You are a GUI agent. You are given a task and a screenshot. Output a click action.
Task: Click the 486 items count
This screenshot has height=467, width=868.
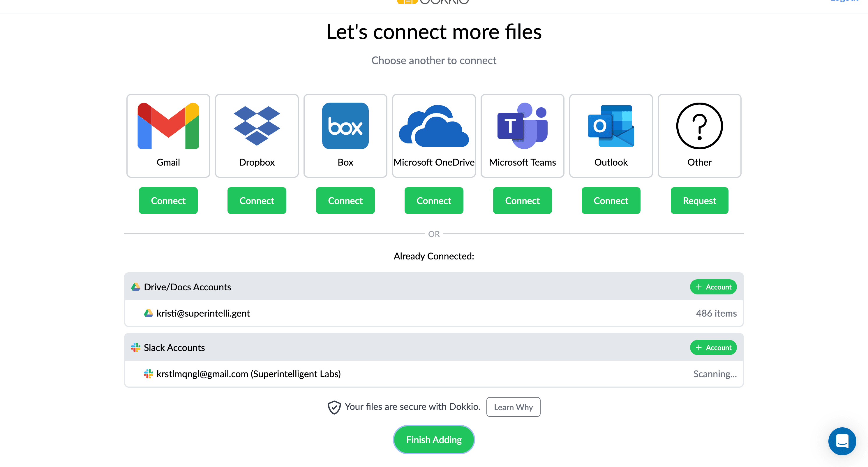pos(716,313)
